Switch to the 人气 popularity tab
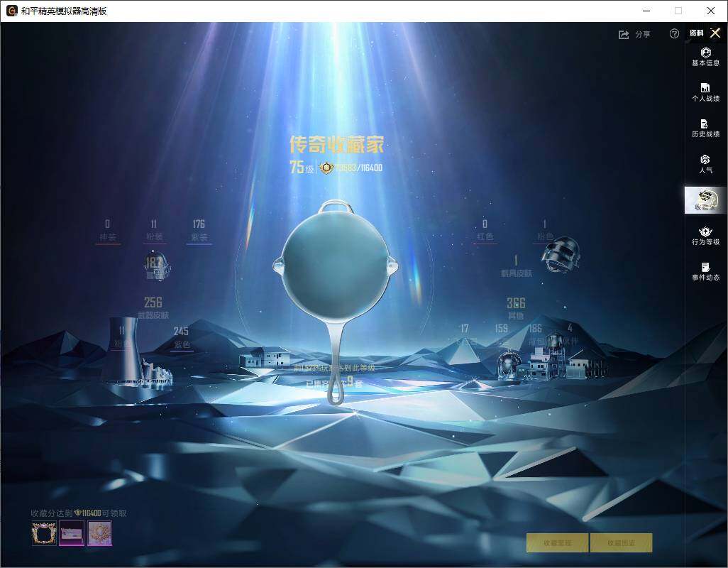 click(705, 164)
